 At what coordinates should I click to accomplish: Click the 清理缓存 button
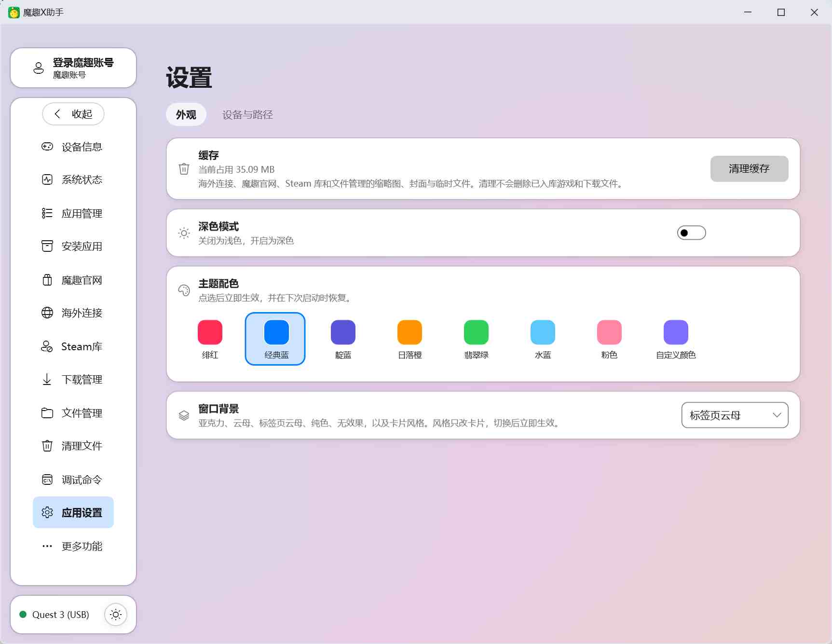coord(749,169)
